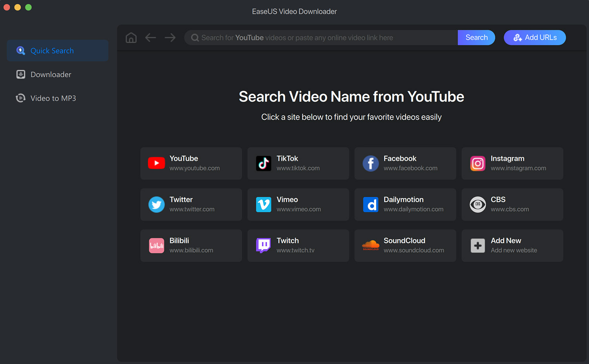Click the plus icon for Add New
Screen dimensions: 589x364
pyautogui.click(x=478, y=246)
